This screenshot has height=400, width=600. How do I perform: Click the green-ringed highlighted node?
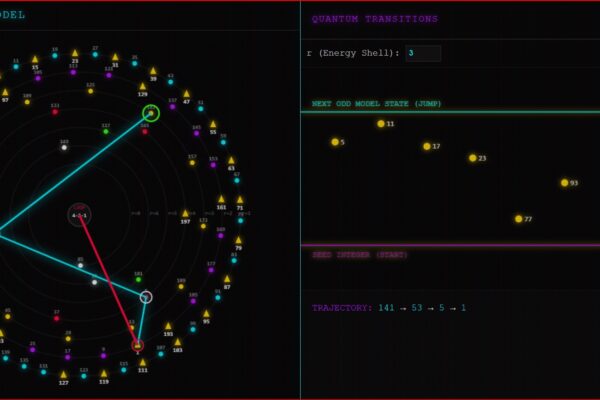point(151,113)
